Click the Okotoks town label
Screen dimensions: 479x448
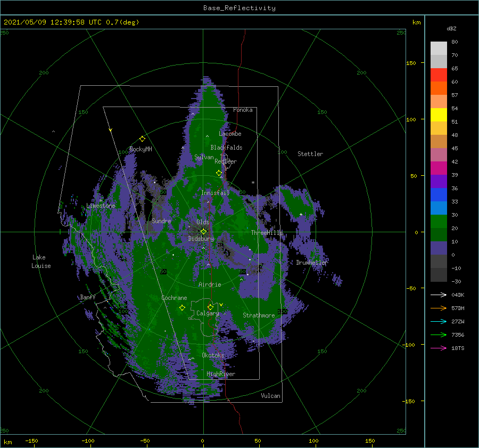[213, 355]
